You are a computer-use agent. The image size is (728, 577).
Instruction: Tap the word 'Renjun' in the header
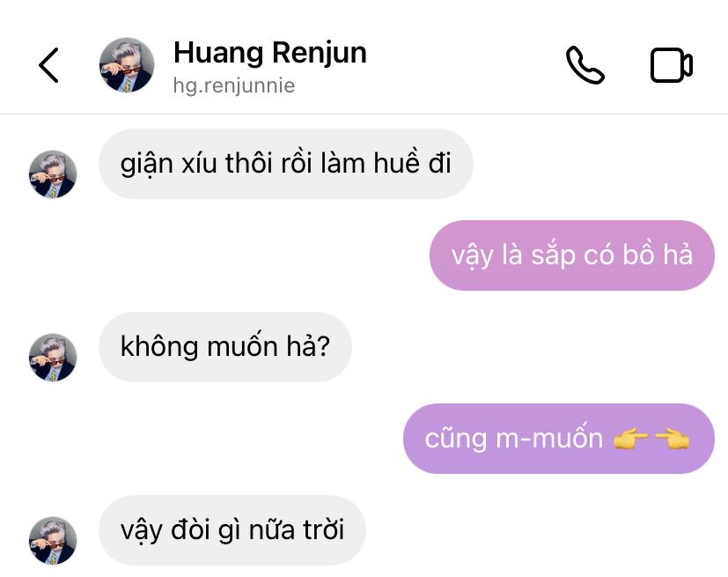coord(320,55)
